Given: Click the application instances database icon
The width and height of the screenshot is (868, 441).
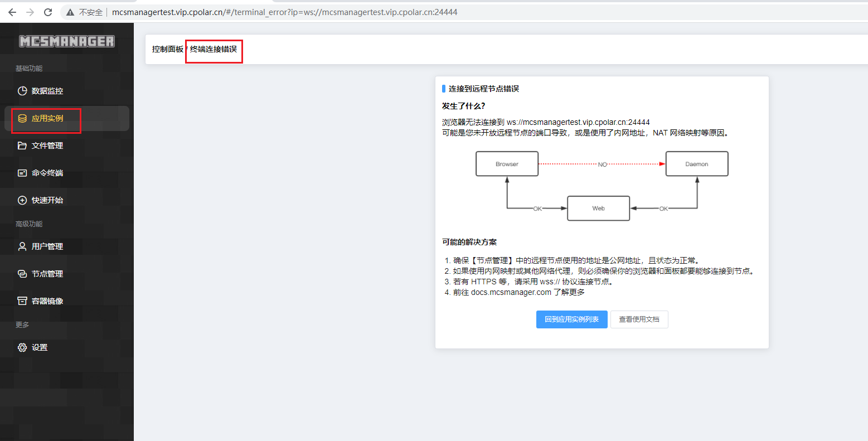Looking at the screenshot, I should [x=22, y=118].
